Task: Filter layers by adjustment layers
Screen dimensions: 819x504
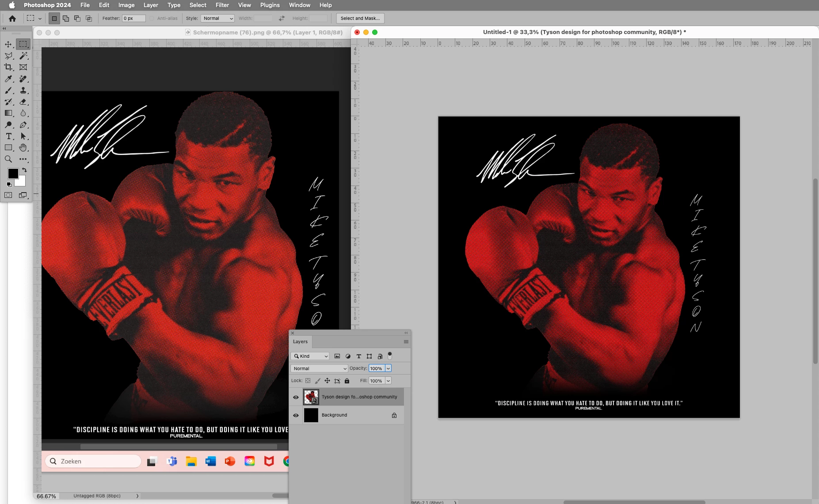Action: (x=348, y=356)
